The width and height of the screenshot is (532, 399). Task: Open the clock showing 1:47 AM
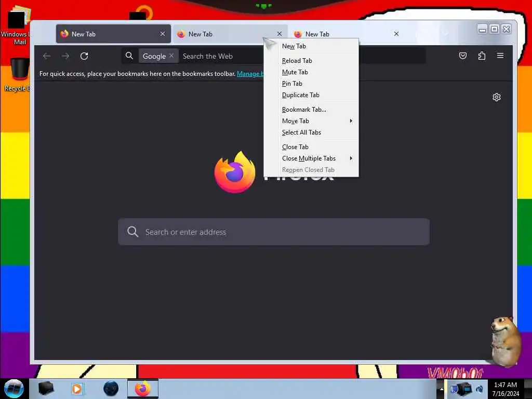click(x=506, y=389)
